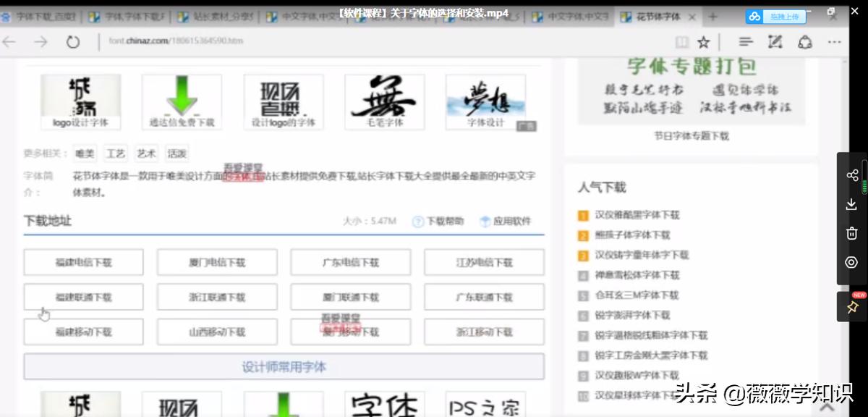Open the Share panel icon in Edge
Viewport: 868px width, 417px height.
(x=803, y=41)
